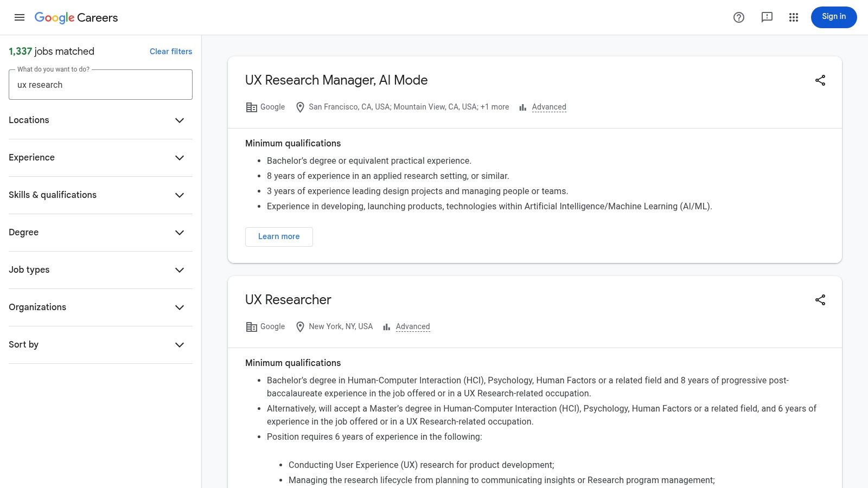868x488 pixels.
Task: Click the experience bar icon in UX Research Manager card
Action: coord(523,107)
